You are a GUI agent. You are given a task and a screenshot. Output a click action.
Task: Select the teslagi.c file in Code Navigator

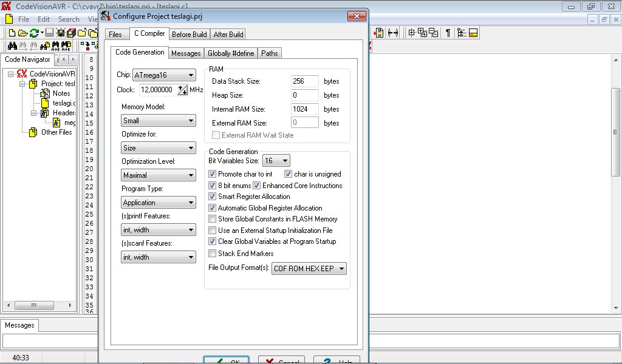[64, 103]
